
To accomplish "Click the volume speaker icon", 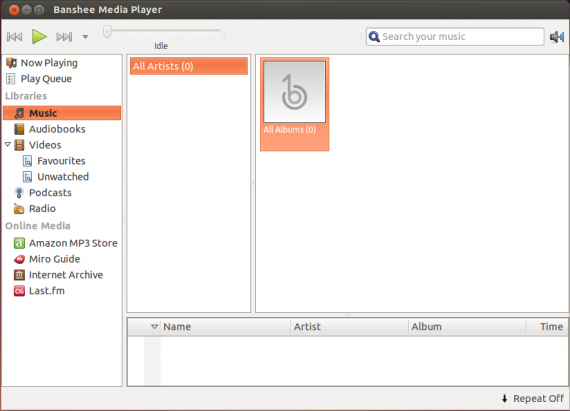I will click(x=557, y=37).
